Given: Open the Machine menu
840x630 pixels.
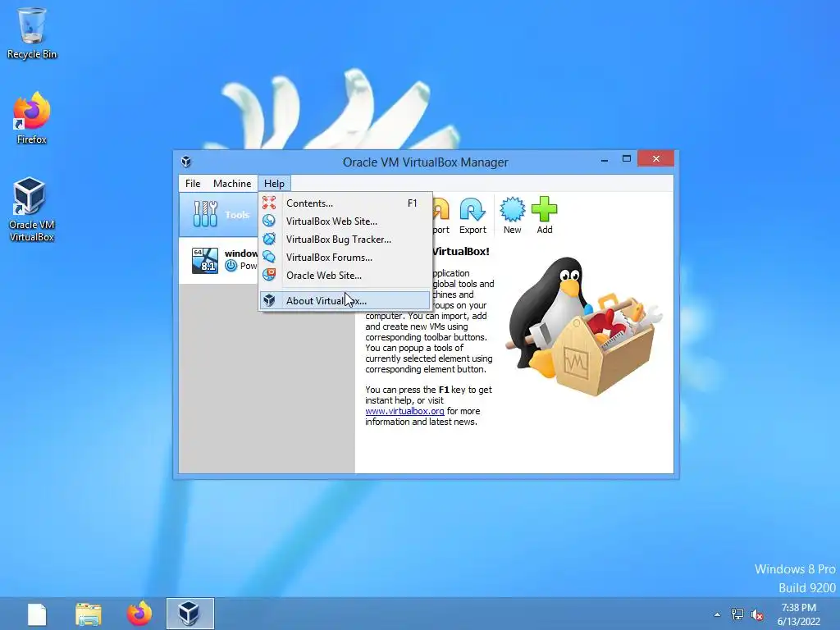Looking at the screenshot, I should click(x=232, y=184).
